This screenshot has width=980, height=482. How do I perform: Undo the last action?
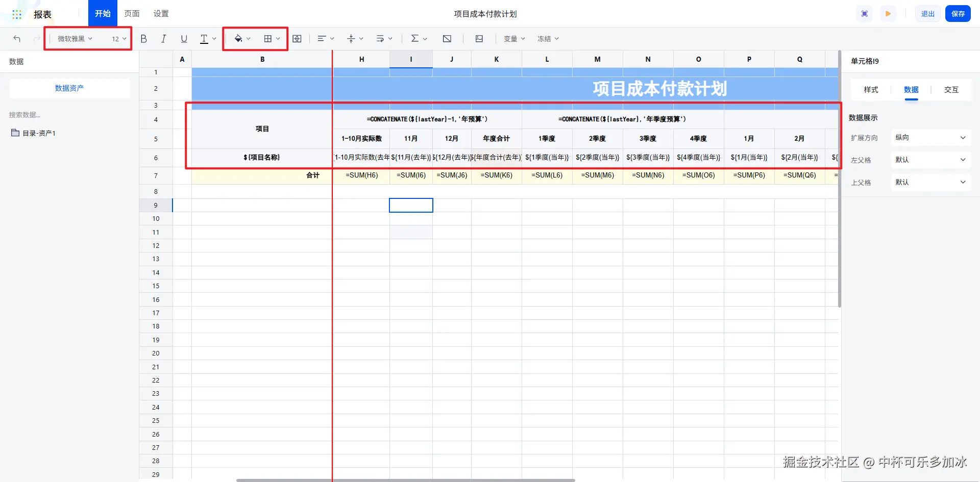[17, 39]
